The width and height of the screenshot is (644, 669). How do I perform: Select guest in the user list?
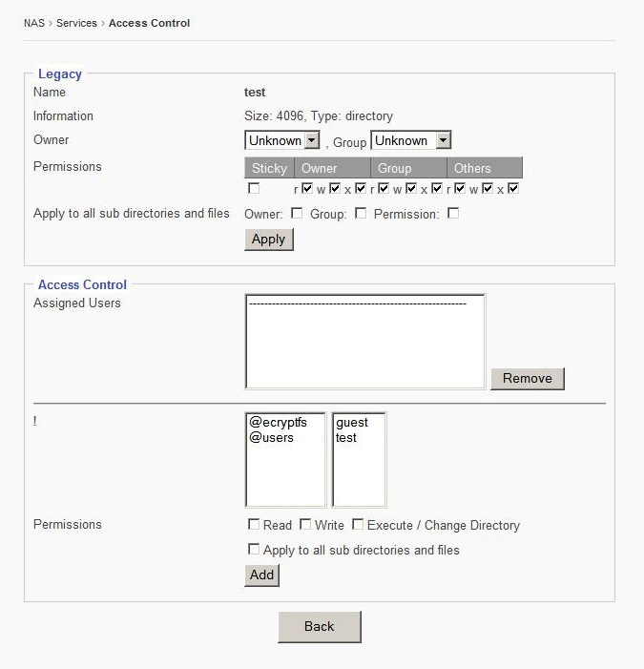coord(352,423)
